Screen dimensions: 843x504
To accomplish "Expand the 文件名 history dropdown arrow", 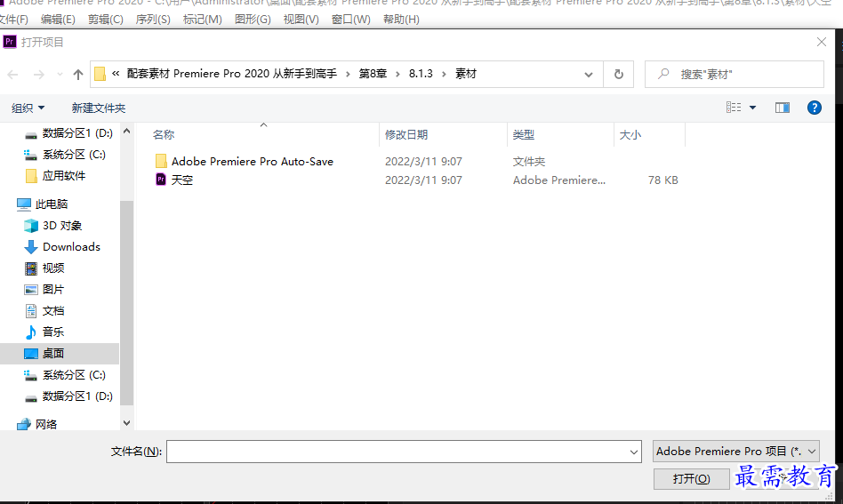I will [x=634, y=452].
